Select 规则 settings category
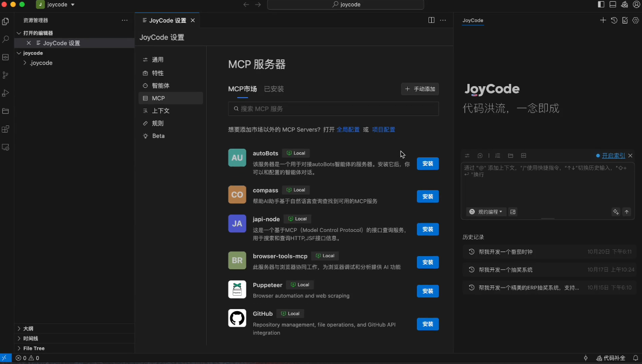The height and width of the screenshot is (364, 642). point(171,123)
